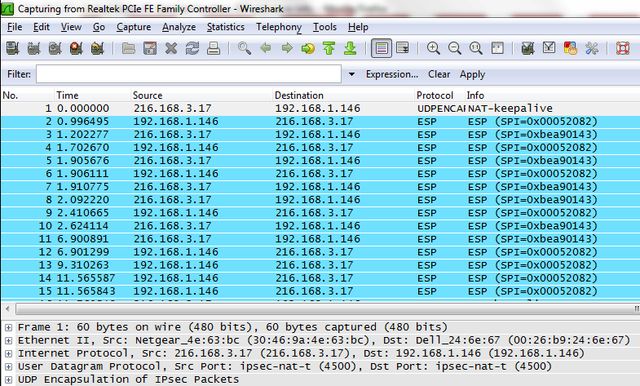Image resolution: width=640 pixels, height=386 pixels.
Task: Click the horizontal scrollbar left arrow
Action: pyautogui.click(x=7, y=309)
